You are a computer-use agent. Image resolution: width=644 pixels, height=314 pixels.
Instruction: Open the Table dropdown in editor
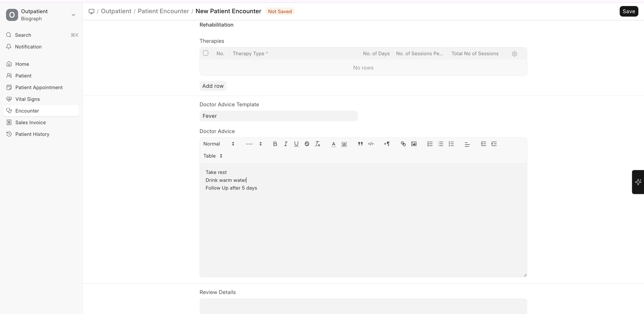[213, 156]
